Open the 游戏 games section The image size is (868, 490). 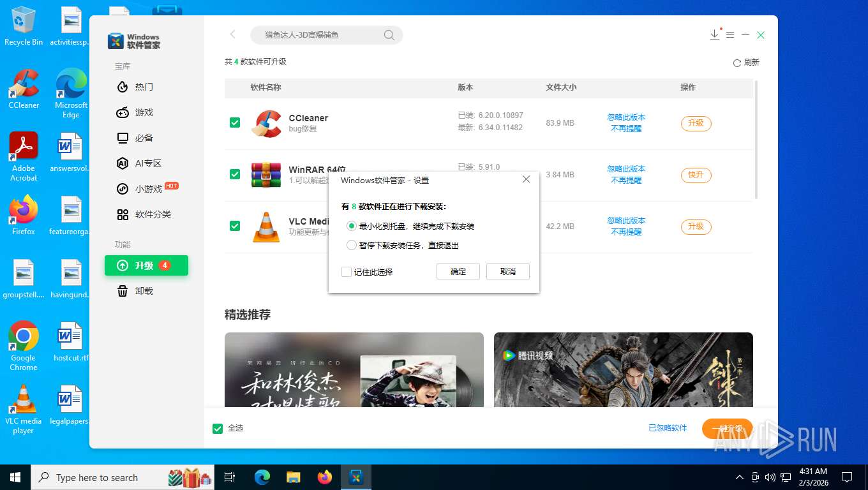[x=135, y=112]
